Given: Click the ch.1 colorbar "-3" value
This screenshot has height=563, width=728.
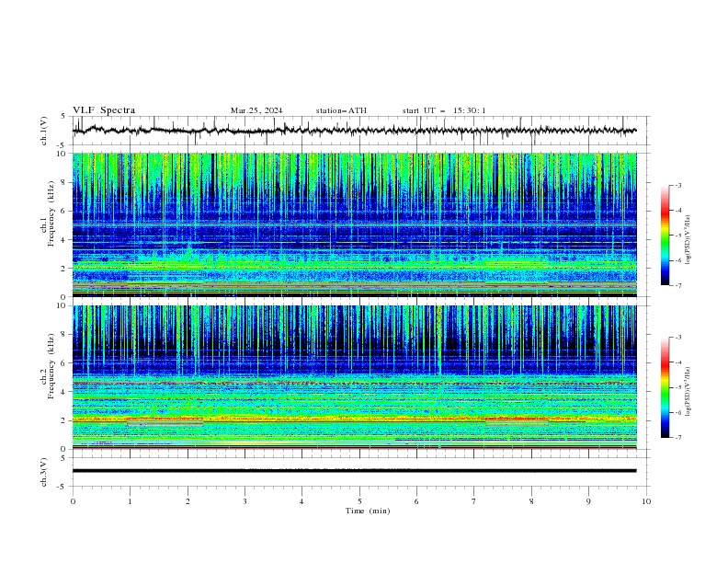Looking at the screenshot, I should pyautogui.click(x=678, y=185).
